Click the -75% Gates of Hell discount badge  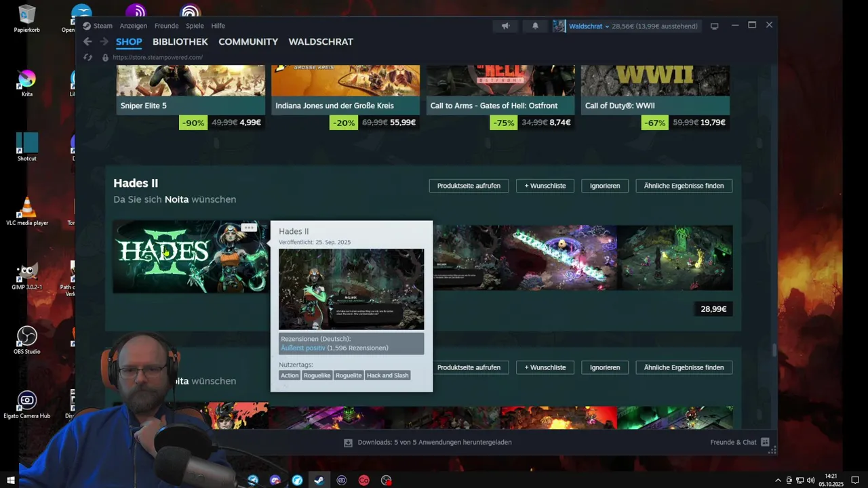(x=503, y=123)
